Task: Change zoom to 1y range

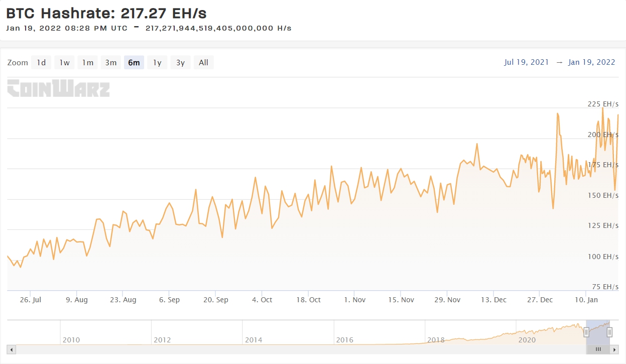Action: [157, 62]
